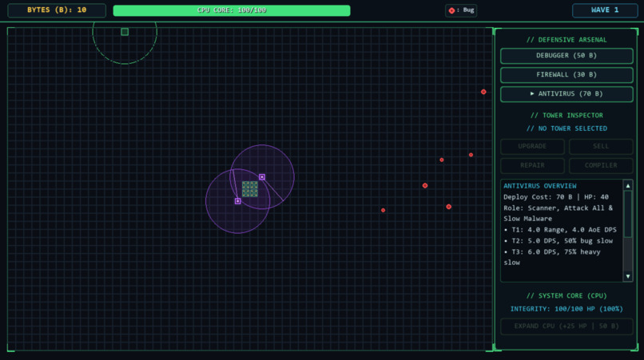Click 'Deploy Cost: 70 B | HP: 40' line
Image resolution: width=644 pixels, height=360 pixels.
[x=556, y=197]
